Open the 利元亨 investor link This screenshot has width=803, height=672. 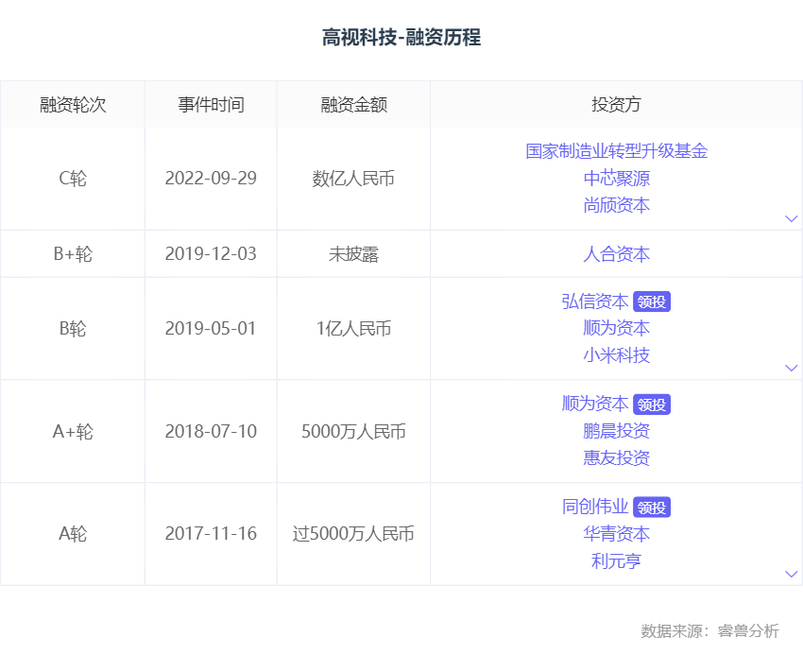click(x=617, y=560)
